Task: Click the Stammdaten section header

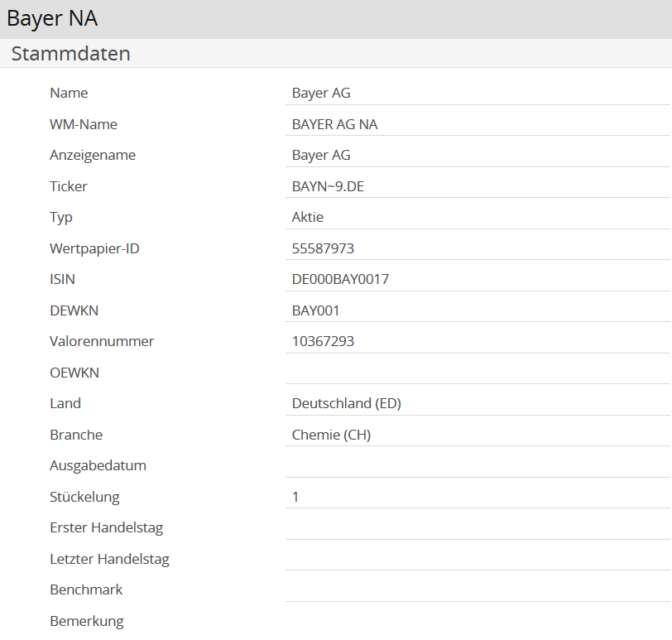Action: (x=71, y=54)
